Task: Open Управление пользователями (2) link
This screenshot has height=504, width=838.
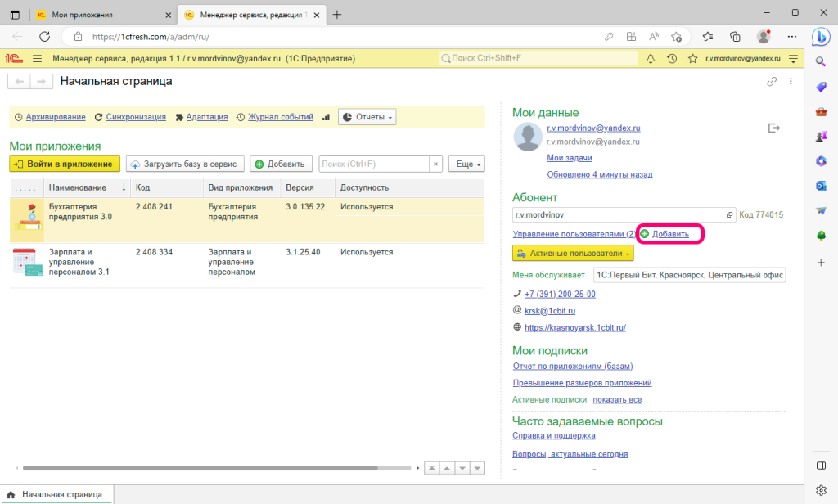Action: point(574,234)
